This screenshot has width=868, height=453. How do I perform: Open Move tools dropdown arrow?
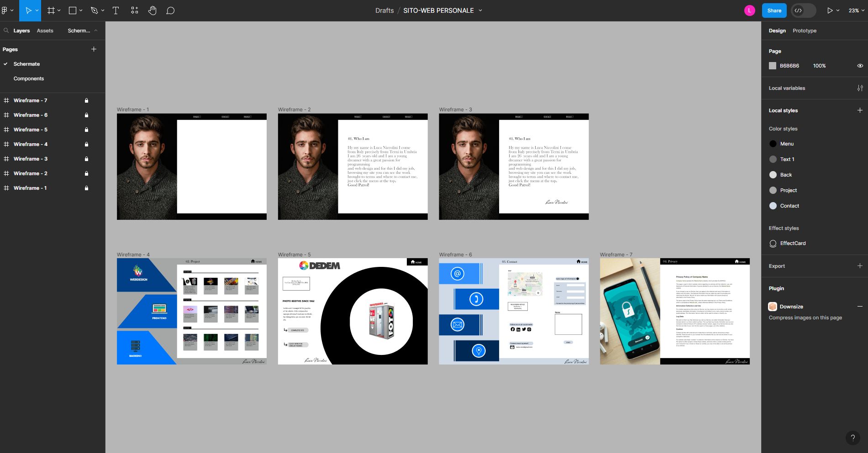tap(37, 10)
